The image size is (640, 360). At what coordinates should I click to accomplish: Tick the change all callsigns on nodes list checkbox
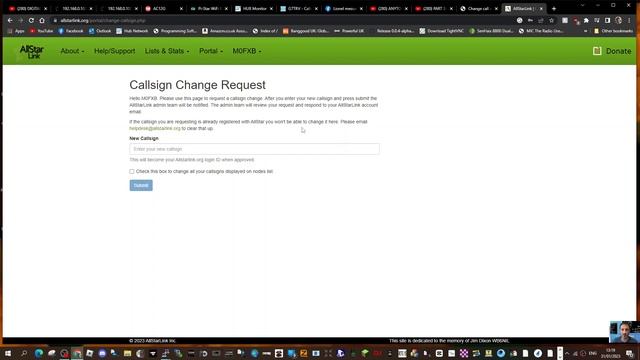click(x=132, y=171)
